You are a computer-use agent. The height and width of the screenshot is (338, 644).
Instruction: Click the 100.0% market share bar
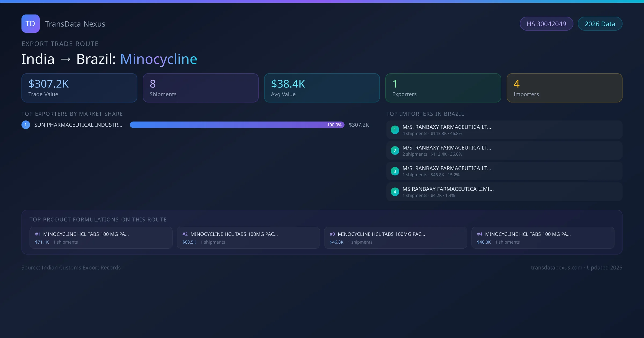(237, 125)
